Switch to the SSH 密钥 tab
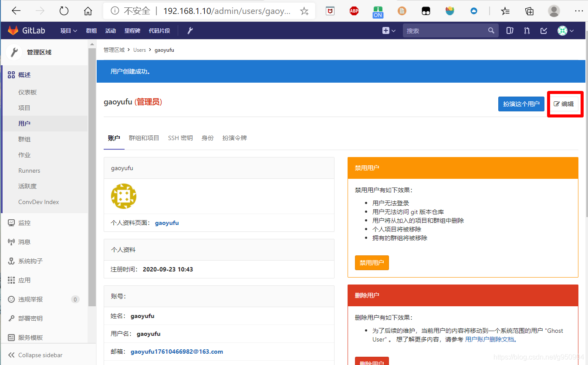 pyautogui.click(x=180, y=138)
